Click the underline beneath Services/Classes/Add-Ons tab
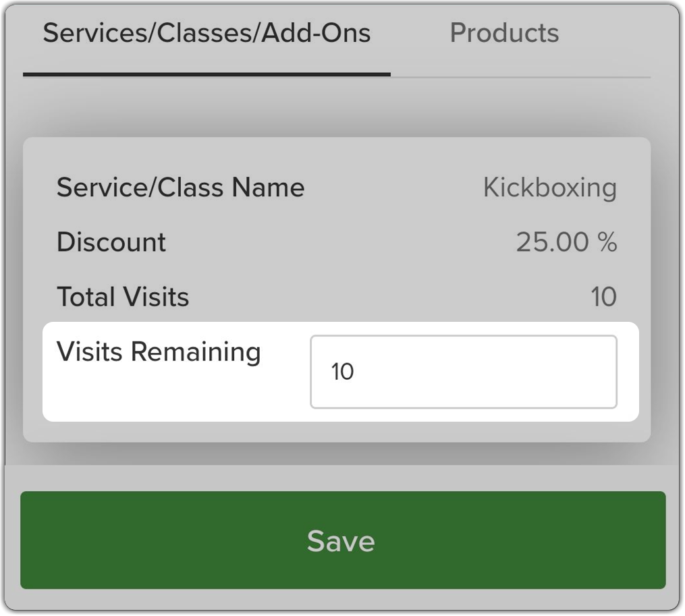This screenshot has width=685, height=616. [207, 75]
